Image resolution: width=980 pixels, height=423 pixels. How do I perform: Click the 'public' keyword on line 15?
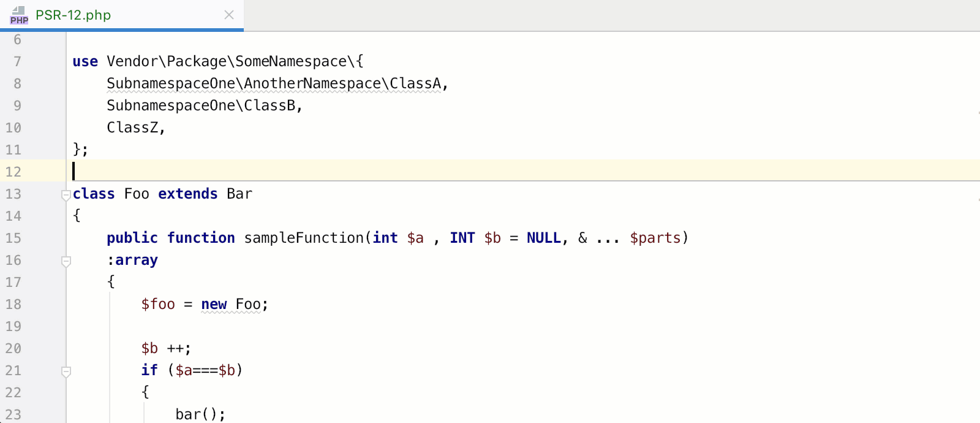coord(132,238)
